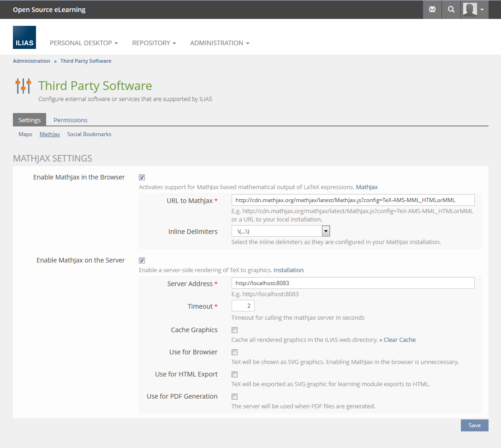Toggle Enable MathJax on the Server checkbox
The width and height of the screenshot is (501, 448).
142,260
